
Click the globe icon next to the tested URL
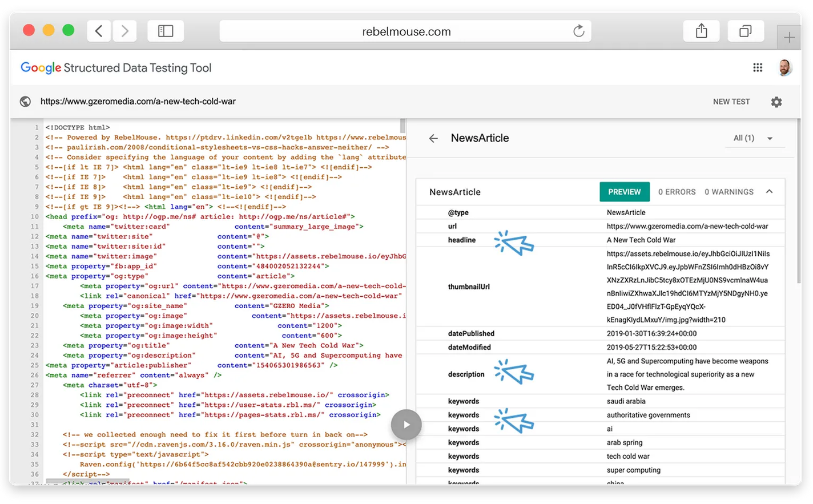pos(25,101)
